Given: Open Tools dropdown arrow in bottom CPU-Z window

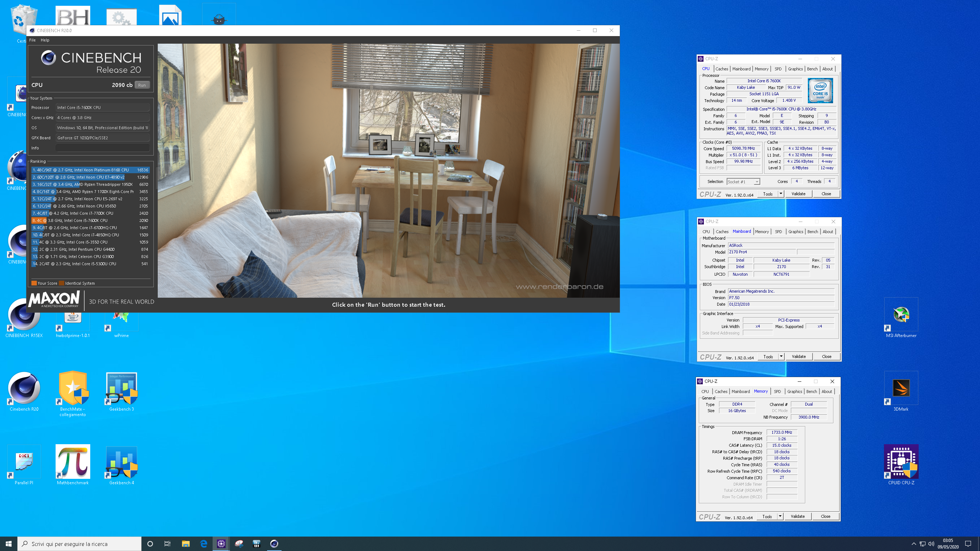Looking at the screenshot, I should click(x=780, y=516).
